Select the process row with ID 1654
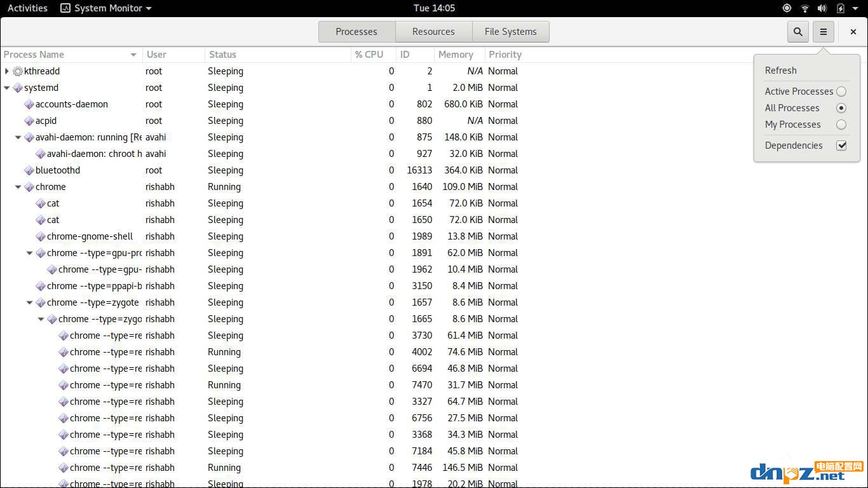The image size is (868, 488). click(x=434, y=203)
